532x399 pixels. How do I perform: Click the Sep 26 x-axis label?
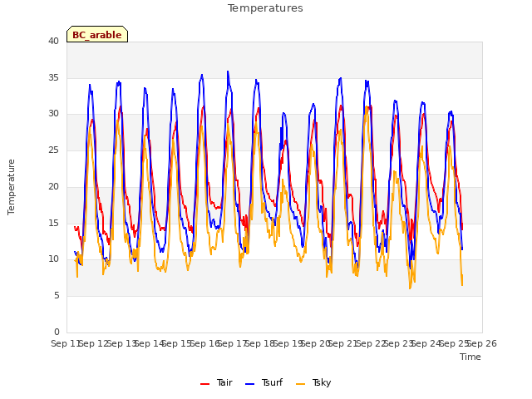point(482,343)
